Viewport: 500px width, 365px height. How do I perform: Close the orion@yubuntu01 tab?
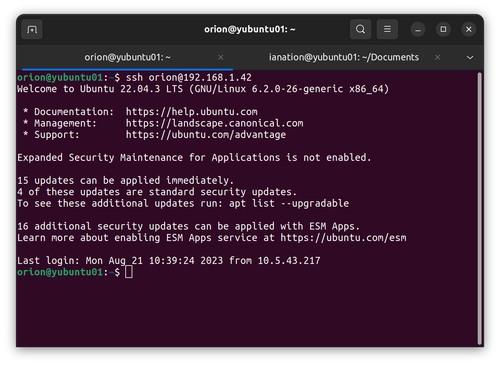221,57
